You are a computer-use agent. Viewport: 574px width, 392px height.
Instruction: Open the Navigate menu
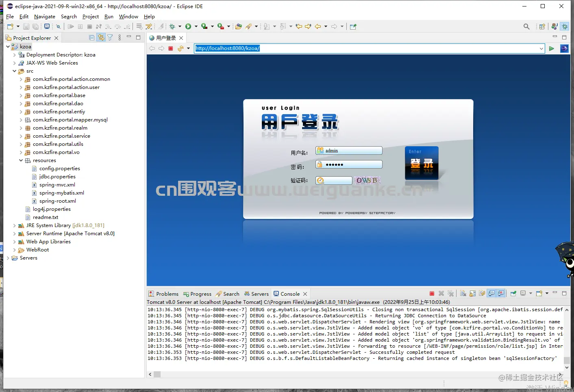coord(45,16)
